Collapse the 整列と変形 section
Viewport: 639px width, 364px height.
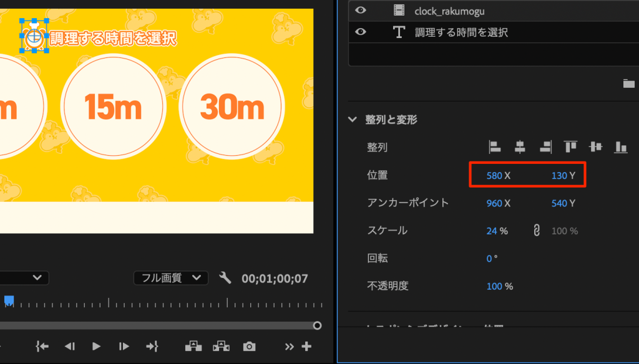[353, 120]
